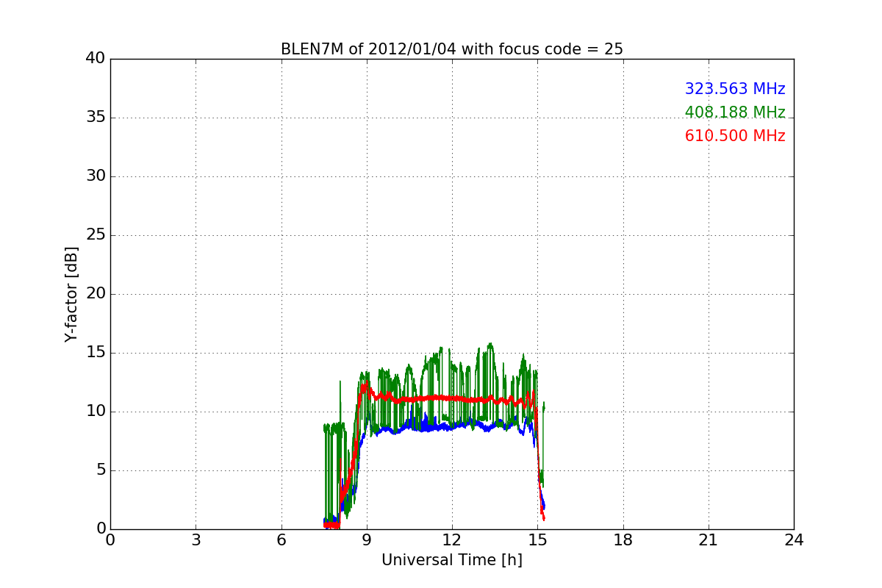
Task: Select the 323.563 MHz legend label
Action: (x=735, y=89)
